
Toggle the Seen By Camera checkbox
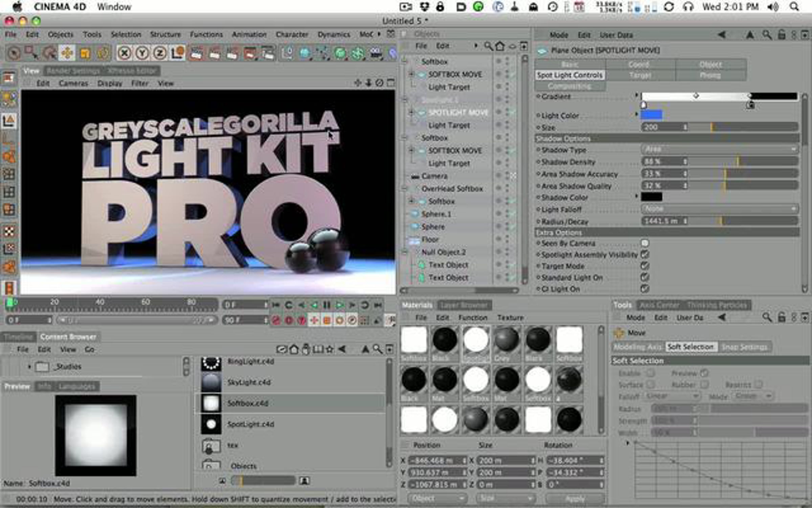point(645,243)
